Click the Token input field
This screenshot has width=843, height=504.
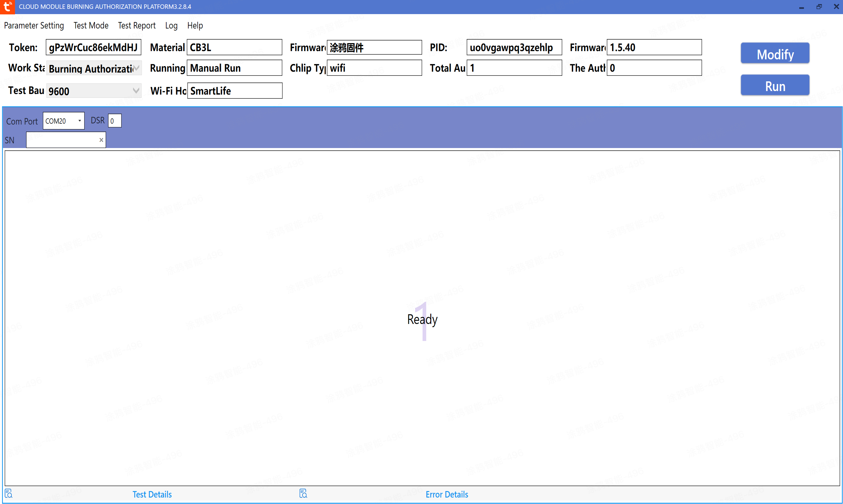coord(93,47)
